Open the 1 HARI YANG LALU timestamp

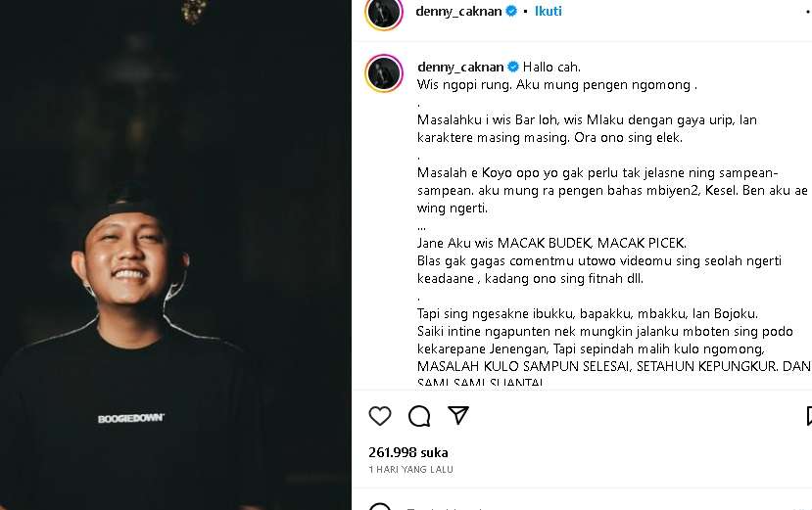410,470
